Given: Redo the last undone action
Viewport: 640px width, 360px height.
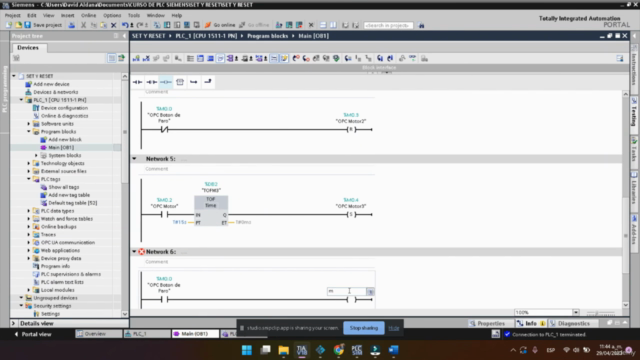Looking at the screenshot, I should (x=140, y=25).
